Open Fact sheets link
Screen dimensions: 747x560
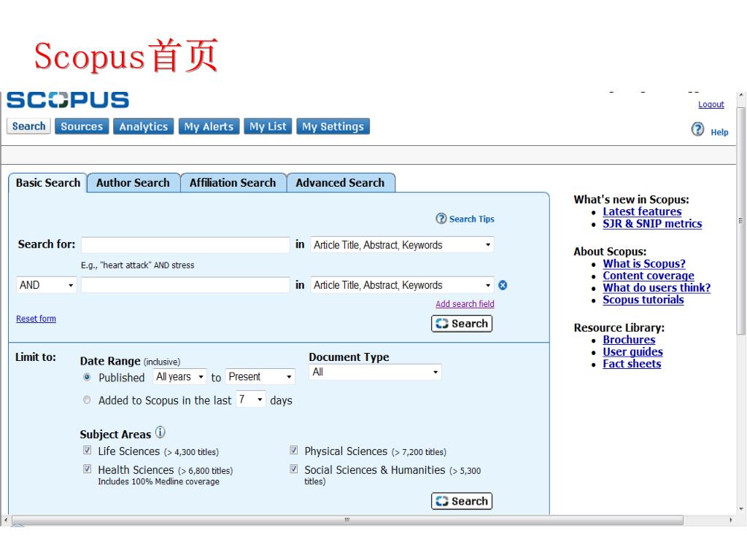[632, 364]
